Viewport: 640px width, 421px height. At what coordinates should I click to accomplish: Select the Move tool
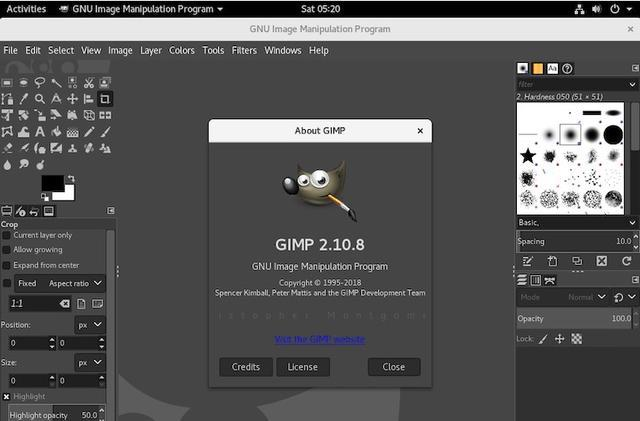[72, 99]
